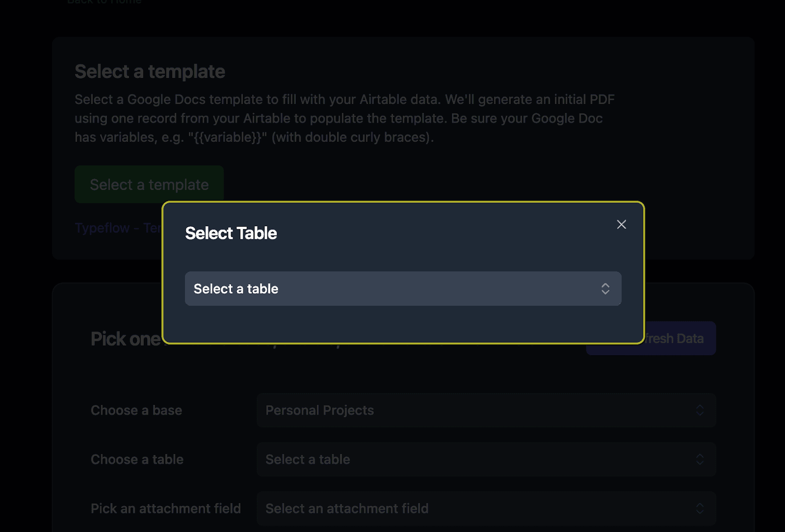The height and width of the screenshot is (532, 785).
Task: Click the Pick one section heading
Action: (126, 339)
